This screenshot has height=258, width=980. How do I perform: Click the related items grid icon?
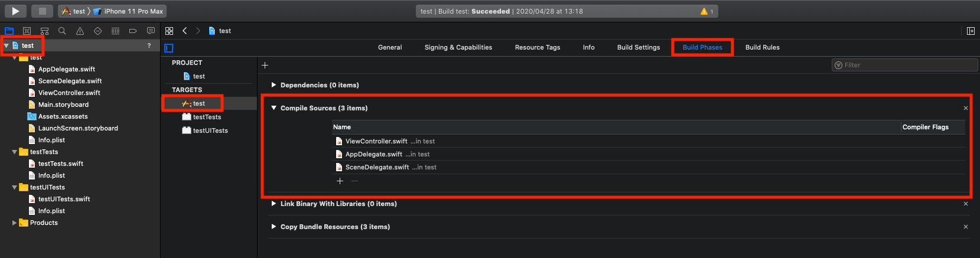170,31
